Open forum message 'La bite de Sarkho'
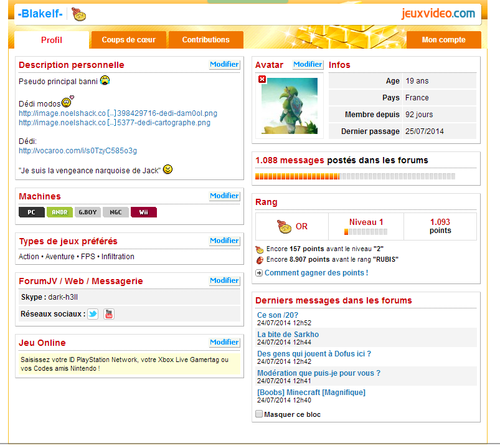This screenshot has height=448, width=500. tap(288, 335)
